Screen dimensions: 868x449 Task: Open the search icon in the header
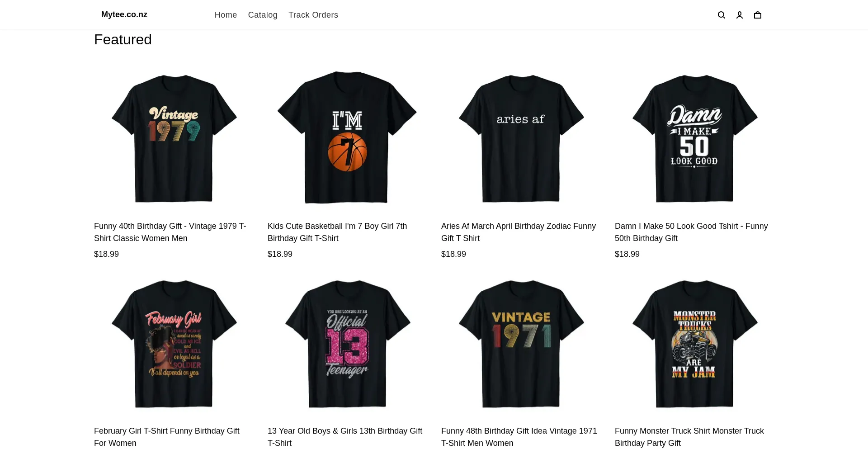click(x=722, y=14)
